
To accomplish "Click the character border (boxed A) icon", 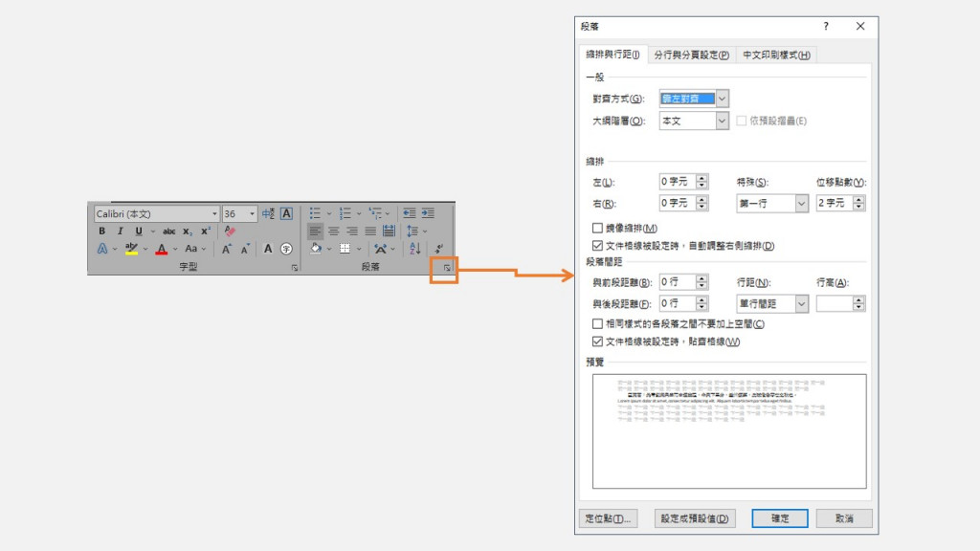I will tap(286, 213).
